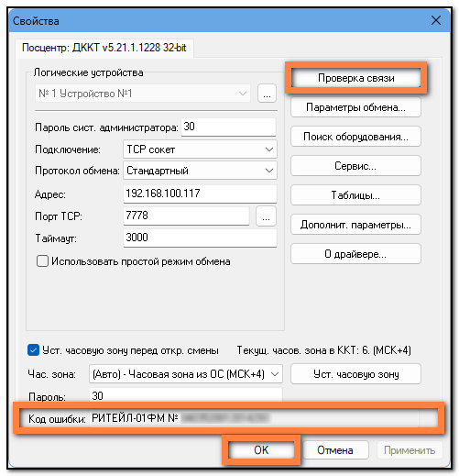Open Параметры обмена settings
459x476 pixels.
coord(355,107)
